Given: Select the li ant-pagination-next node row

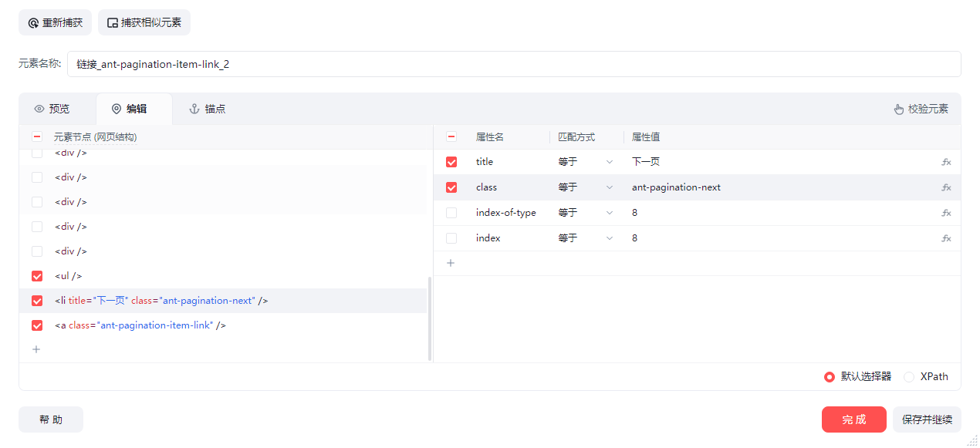Looking at the screenshot, I should coord(224,301).
